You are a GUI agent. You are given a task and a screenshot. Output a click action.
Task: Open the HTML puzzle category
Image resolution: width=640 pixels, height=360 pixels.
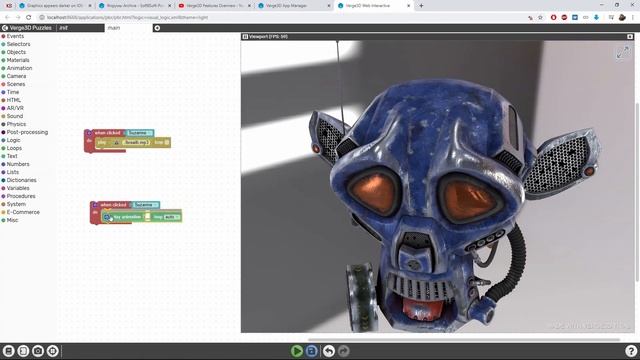13,100
